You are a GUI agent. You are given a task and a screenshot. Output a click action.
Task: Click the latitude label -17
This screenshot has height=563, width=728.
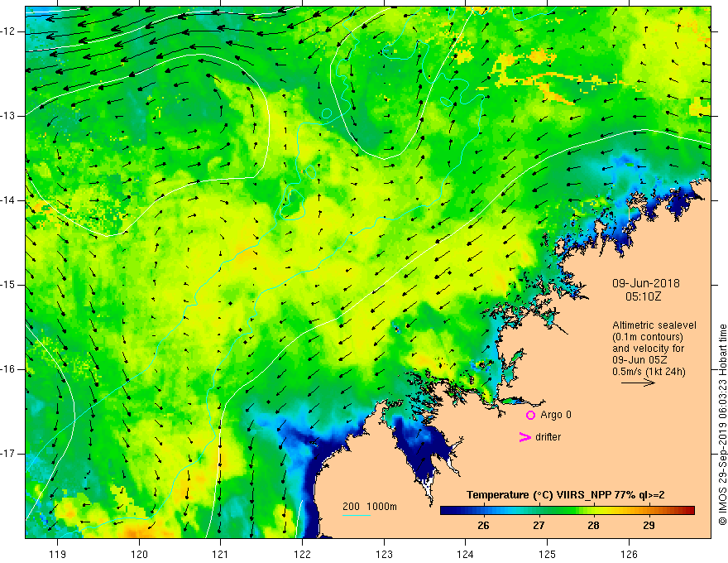[8, 454]
